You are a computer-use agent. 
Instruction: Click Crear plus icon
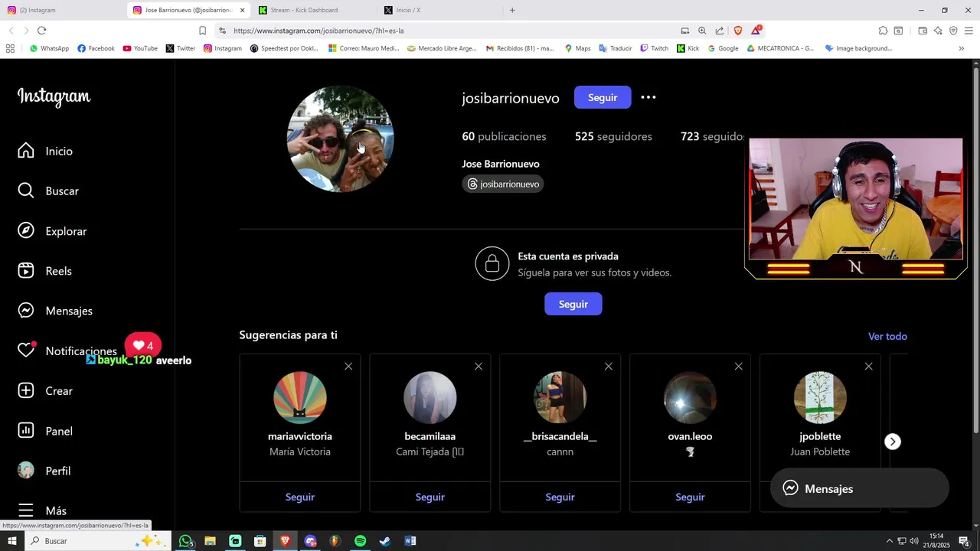pos(26,391)
